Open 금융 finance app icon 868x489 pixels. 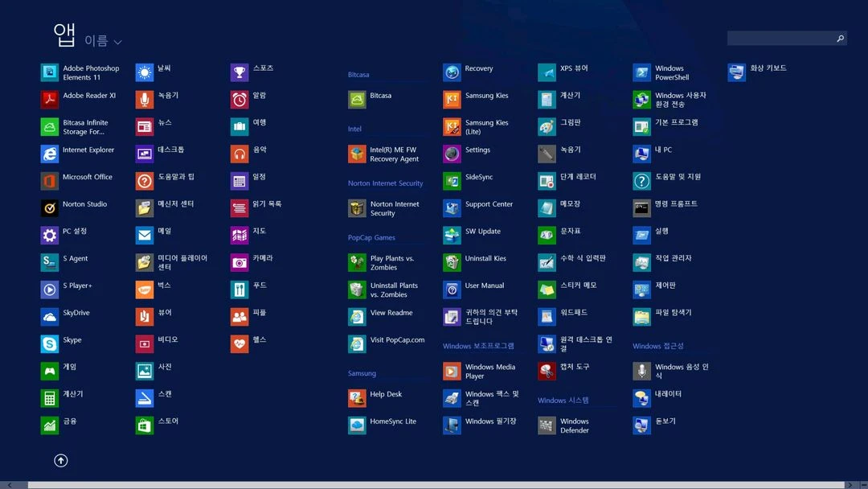pyautogui.click(x=49, y=425)
